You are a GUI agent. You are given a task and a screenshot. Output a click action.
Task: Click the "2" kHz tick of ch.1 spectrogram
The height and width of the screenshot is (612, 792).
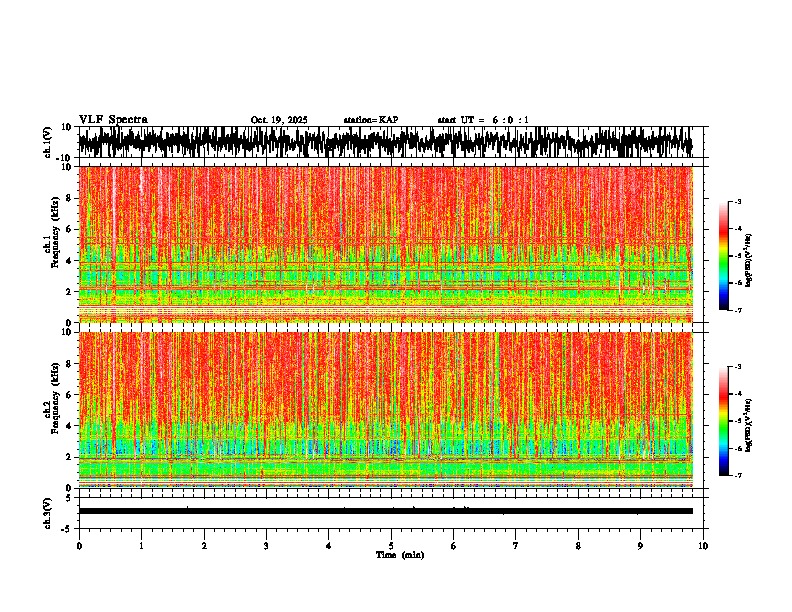[69, 291]
